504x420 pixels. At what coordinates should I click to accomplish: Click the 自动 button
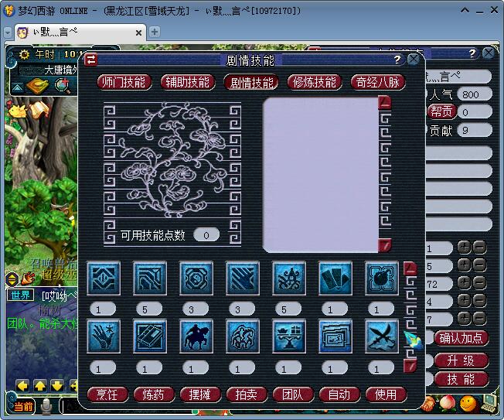point(339,394)
